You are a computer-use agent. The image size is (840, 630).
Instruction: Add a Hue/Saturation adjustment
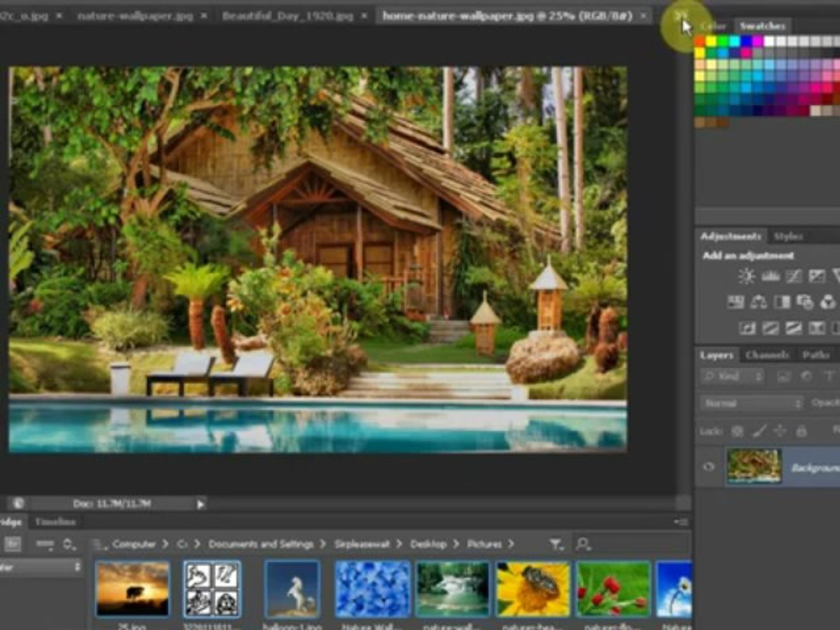(x=736, y=302)
